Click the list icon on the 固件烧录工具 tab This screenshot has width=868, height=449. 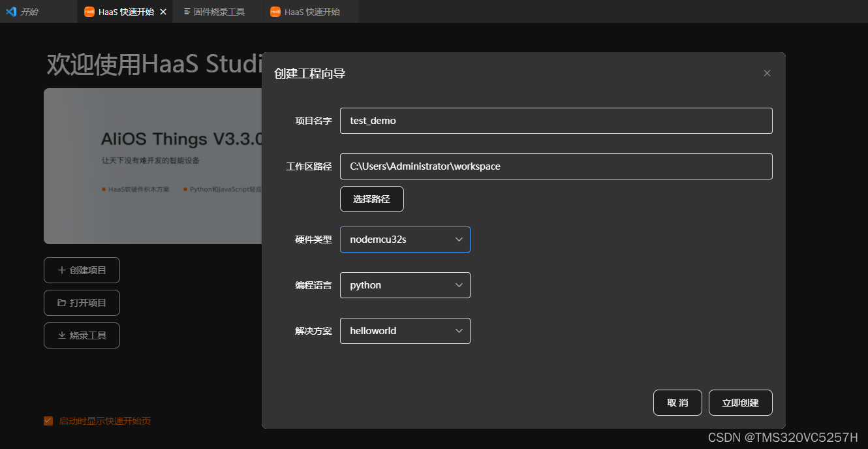pyautogui.click(x=187, y=12)
